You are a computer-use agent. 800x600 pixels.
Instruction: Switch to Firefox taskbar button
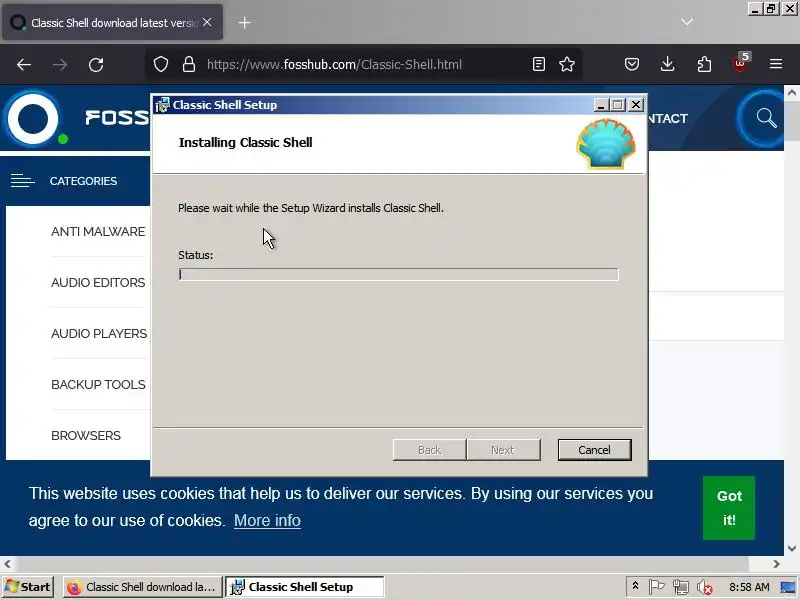[143, 587]
